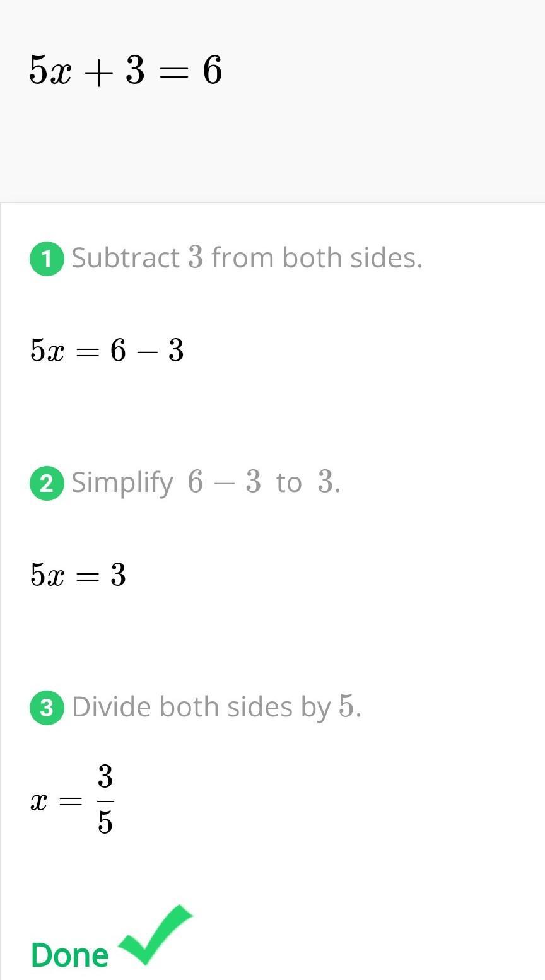545x980 pixels.
Task: Click the 6 after equals in top equation
Action: click(x=213, y=70)
